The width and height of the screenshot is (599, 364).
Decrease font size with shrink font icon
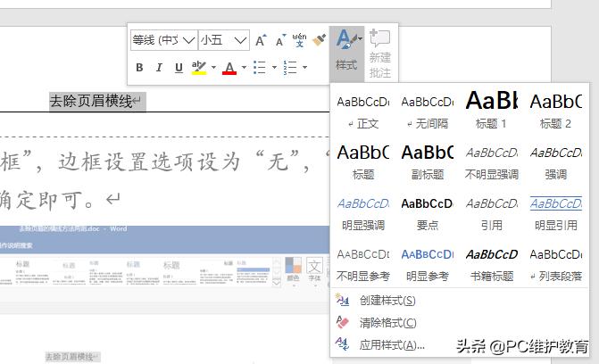[x=281, y=40]
